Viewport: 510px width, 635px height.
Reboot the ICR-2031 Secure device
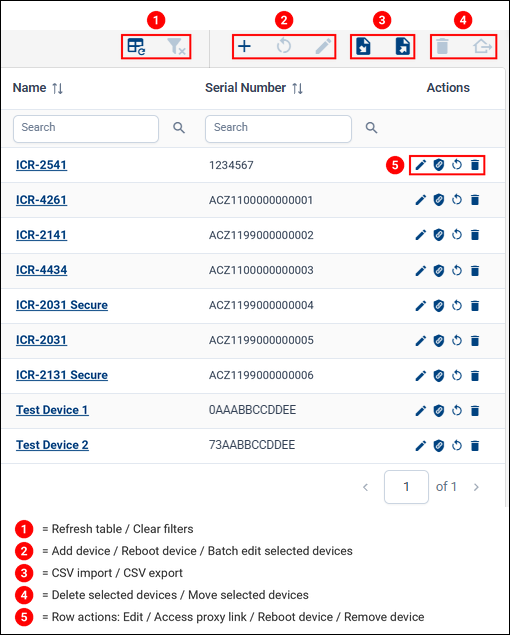(457, 306)
